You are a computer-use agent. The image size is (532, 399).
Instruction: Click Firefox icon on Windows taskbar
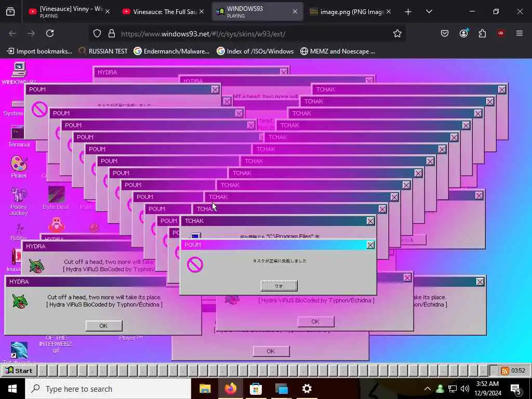click(230, 389)
